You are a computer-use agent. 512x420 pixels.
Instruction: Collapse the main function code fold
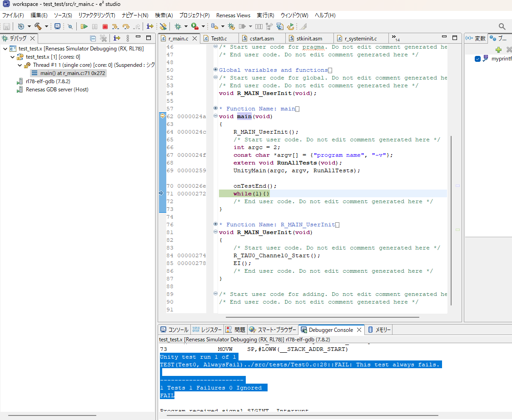click(215, 116)
